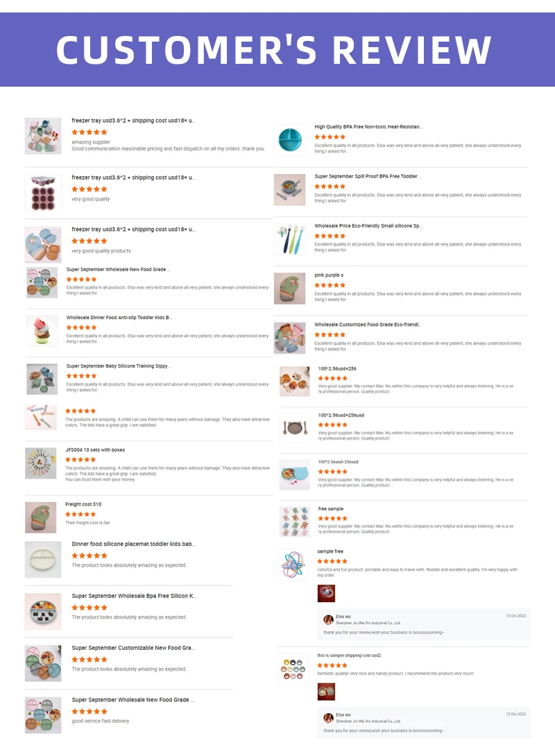Click 'Dinner food silicone placemat toddler kids' title
Screen dimensions: 555x756
pos(134,544)
